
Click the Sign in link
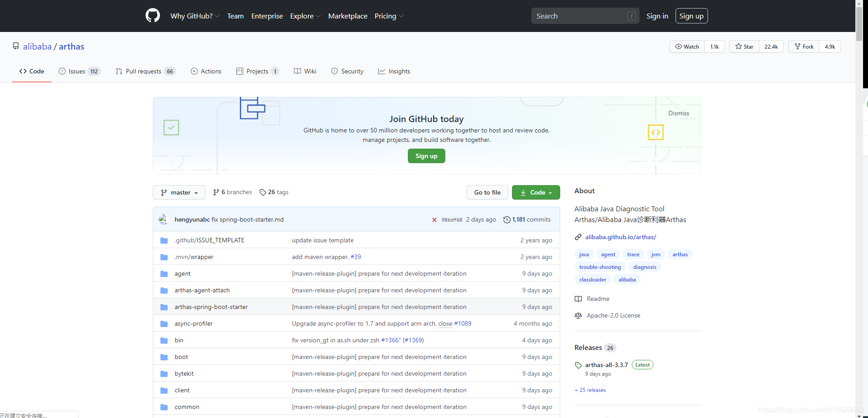coord(657,16)
